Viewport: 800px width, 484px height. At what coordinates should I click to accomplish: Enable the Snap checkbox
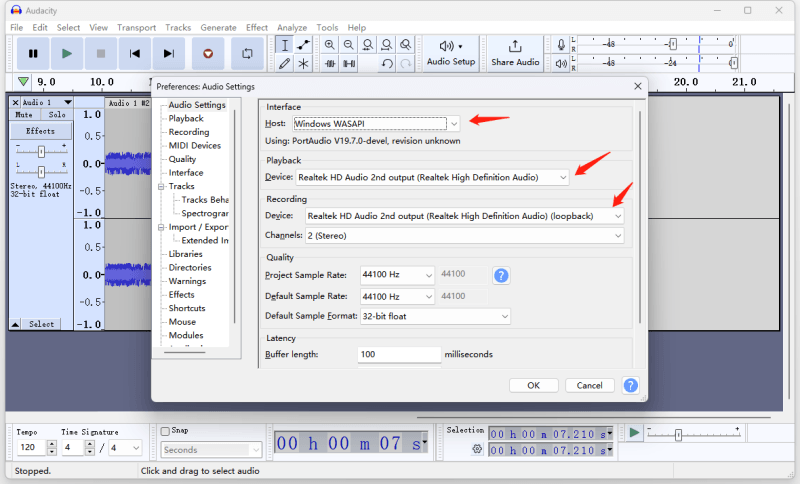coord(165,431)
